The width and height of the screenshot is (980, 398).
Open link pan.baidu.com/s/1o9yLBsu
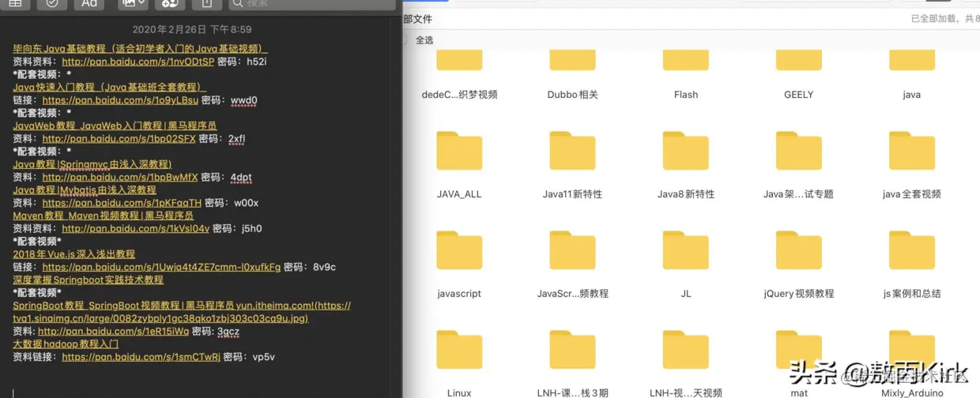pyautogui.click(x=120, y=100)
